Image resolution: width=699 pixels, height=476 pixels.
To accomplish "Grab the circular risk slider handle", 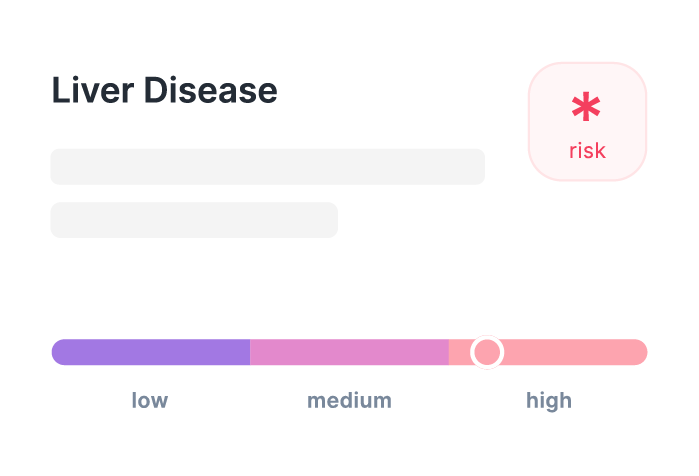I will 487,352.
